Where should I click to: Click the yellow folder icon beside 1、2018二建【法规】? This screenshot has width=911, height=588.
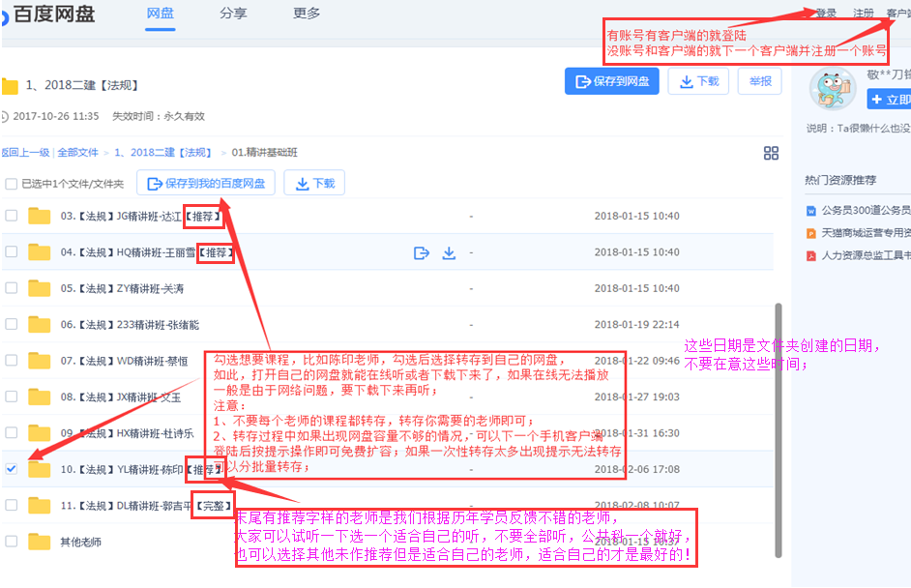(10, 86)
